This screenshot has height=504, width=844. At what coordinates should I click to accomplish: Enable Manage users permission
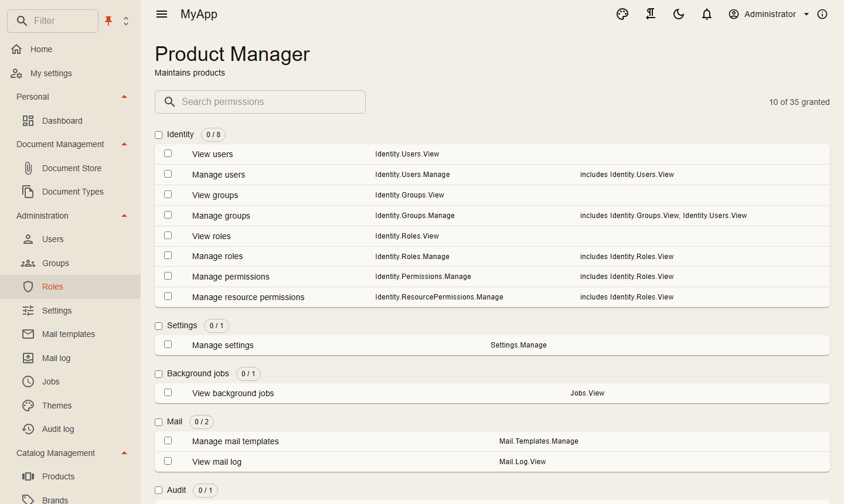(168, 174)
